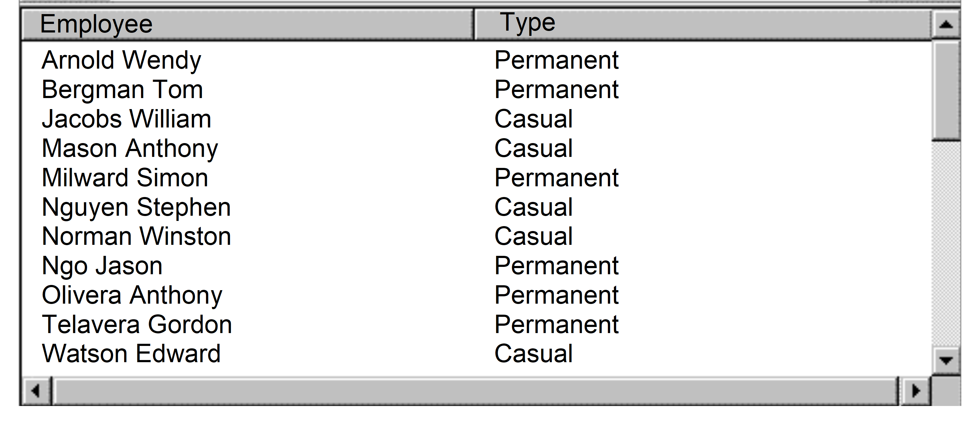Image resolution: width=980 pixels, height=421 pixels.
Task: Choose the Olivera Anthony entry
Action: coord(132,295)
